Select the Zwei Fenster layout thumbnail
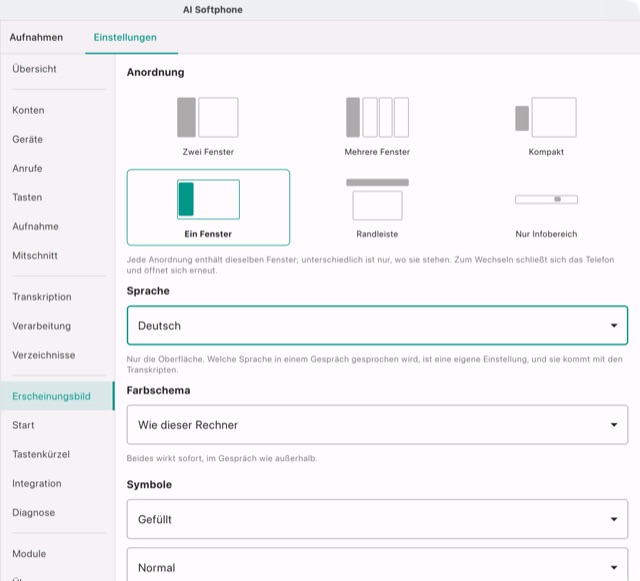 click(208, 117)
